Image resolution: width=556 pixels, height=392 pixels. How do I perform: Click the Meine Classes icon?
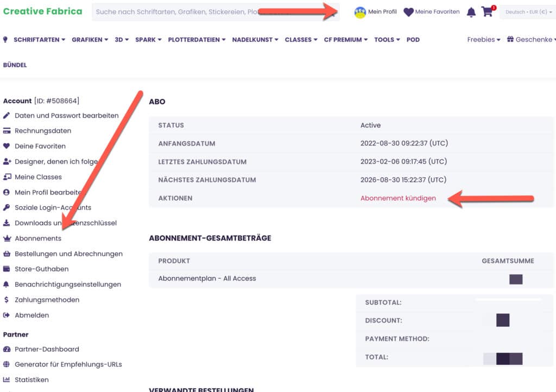[7, 177]
